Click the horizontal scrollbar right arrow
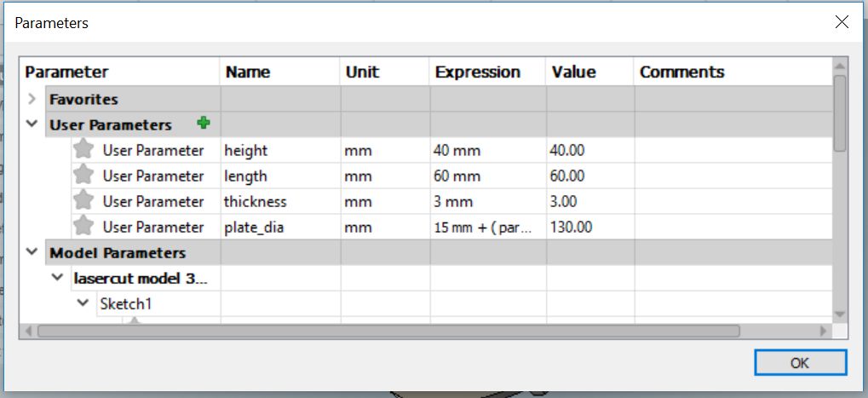This screenshot has height=398, width=868. click(x=824, y=331)
